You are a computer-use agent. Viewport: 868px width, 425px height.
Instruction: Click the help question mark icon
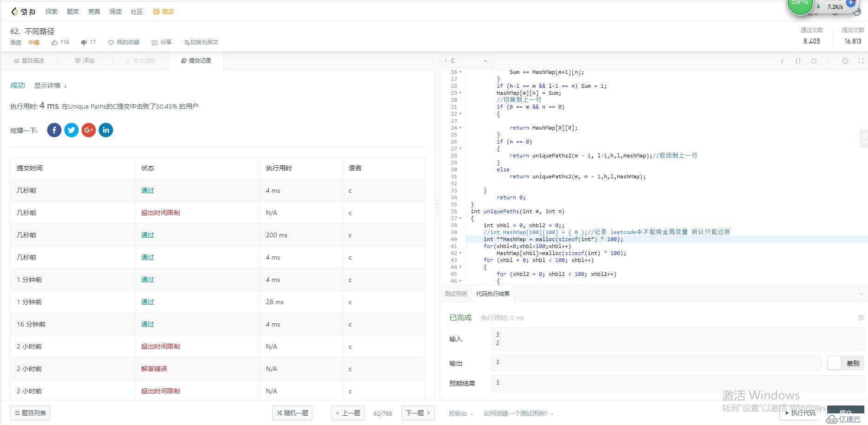861,318
